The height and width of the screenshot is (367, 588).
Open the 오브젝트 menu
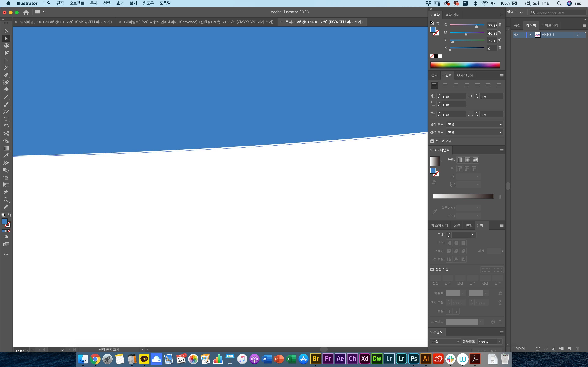77,3
